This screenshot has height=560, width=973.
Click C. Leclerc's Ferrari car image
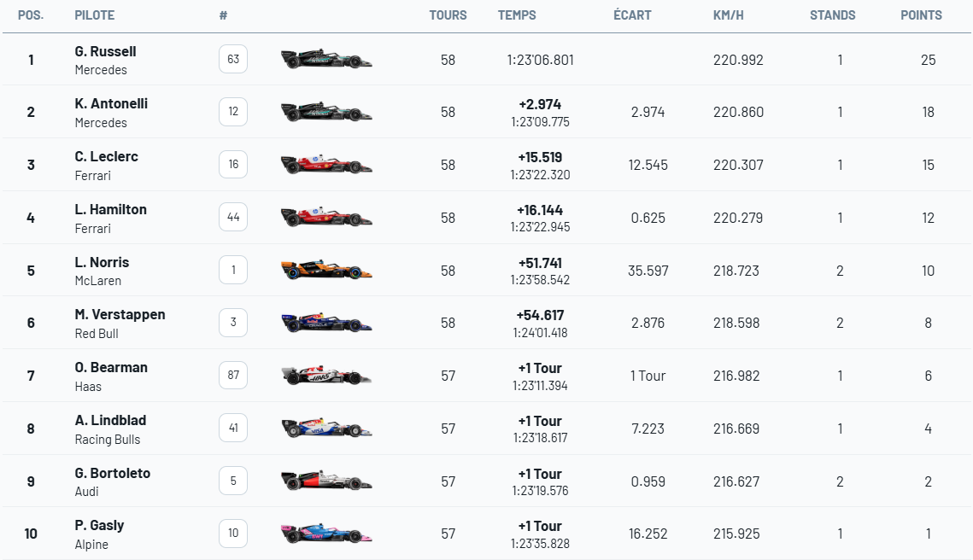[x=326, y=165]
